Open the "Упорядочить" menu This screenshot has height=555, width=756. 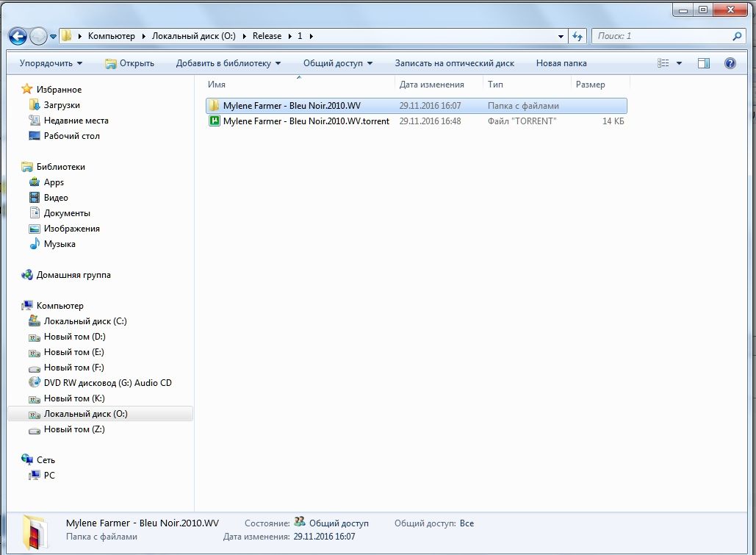point(51,63)
